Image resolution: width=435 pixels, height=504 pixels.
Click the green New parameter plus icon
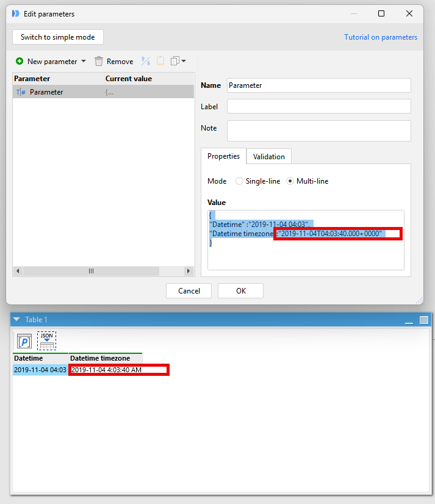coord(20,62)
